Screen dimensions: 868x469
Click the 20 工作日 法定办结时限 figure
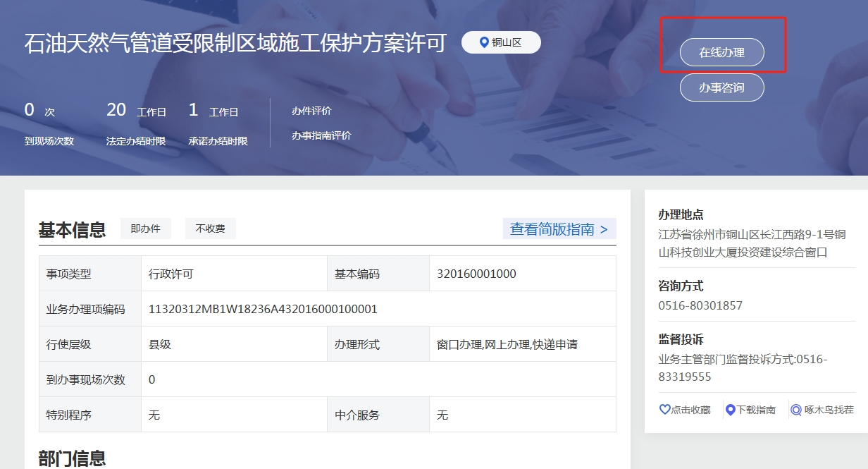(x=116, y=110)
